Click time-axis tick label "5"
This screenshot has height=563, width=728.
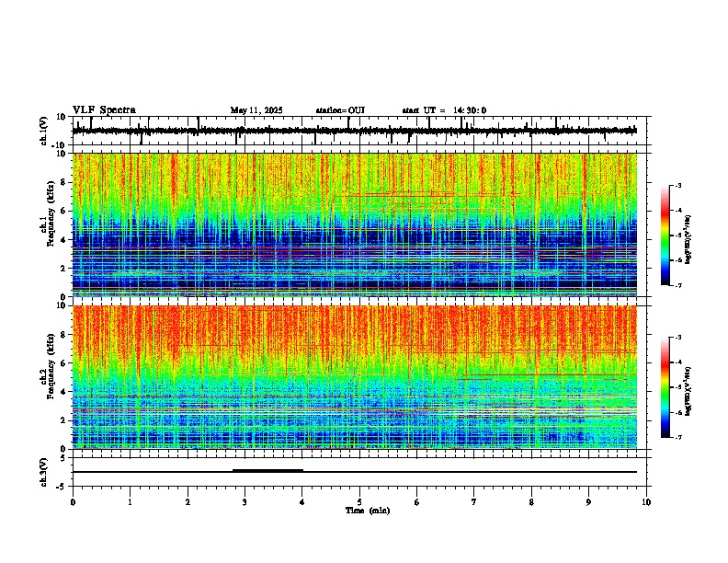pos(359,502)
